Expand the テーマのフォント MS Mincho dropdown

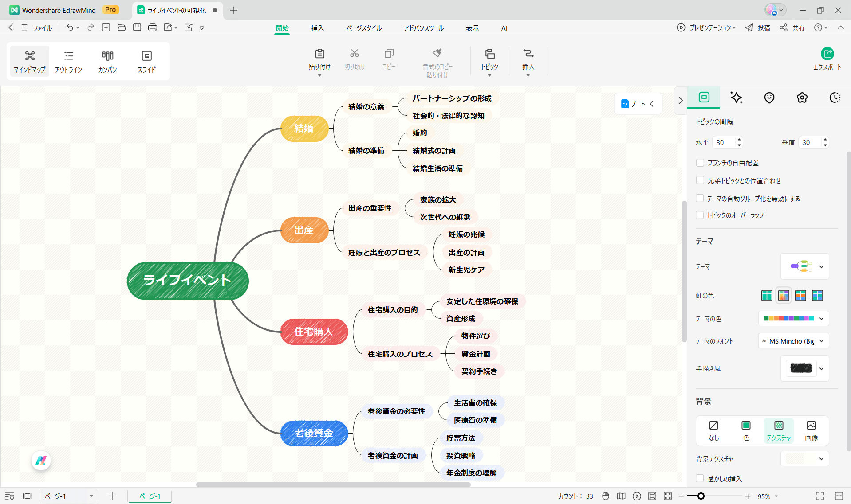(x=821, y=341)
